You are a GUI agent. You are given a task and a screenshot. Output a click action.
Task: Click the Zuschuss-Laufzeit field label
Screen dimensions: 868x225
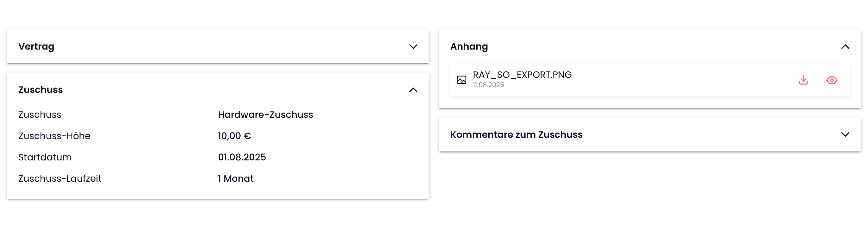[60, 178]
